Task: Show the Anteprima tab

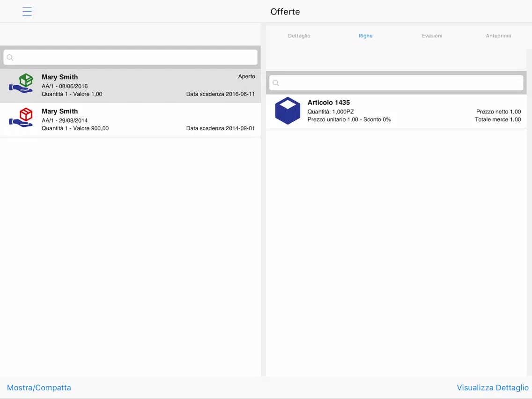Action: [498, 36]
